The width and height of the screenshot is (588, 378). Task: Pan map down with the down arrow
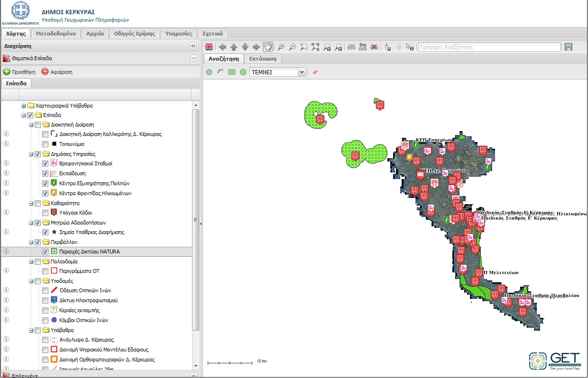tap(245, 47)
